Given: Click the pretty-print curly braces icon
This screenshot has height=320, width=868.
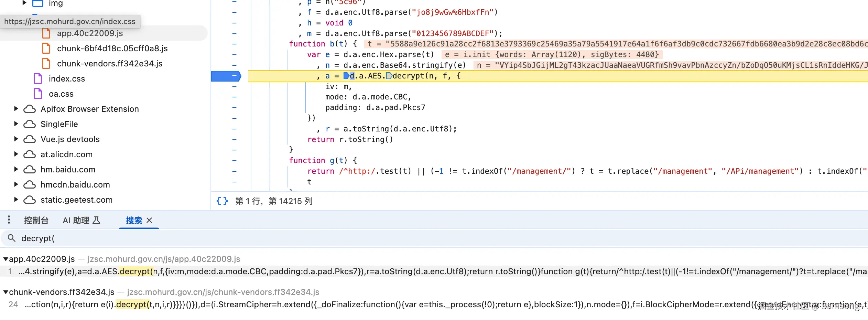Looking at the screenshot, I should (222, 201).
